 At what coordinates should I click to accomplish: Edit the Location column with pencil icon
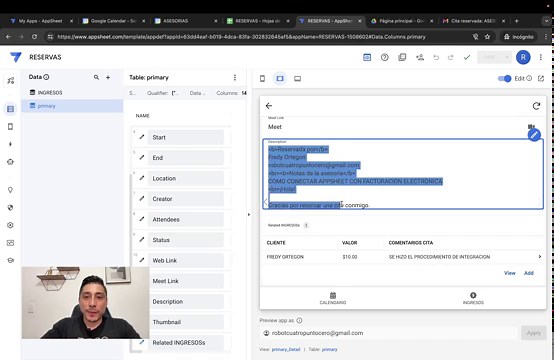[x=142, y=178]
